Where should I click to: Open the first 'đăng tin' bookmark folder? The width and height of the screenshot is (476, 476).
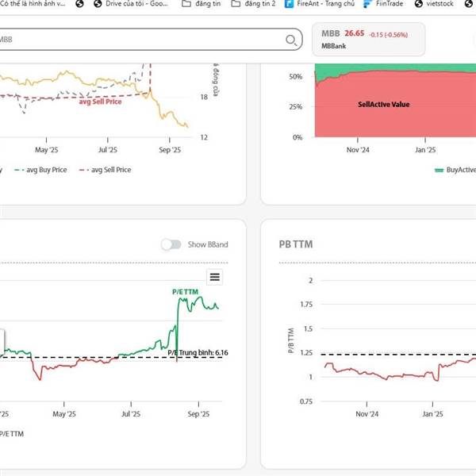pos(202,4)
